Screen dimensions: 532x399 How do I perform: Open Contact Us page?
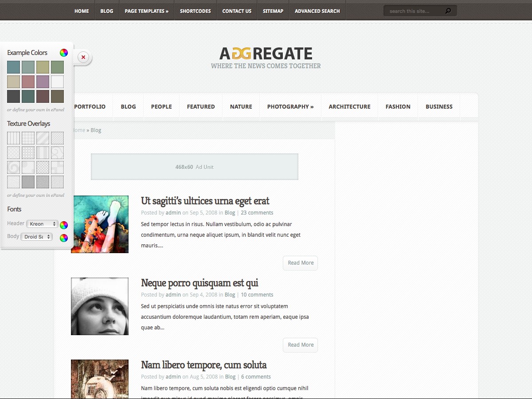click(x=237, y=11)
